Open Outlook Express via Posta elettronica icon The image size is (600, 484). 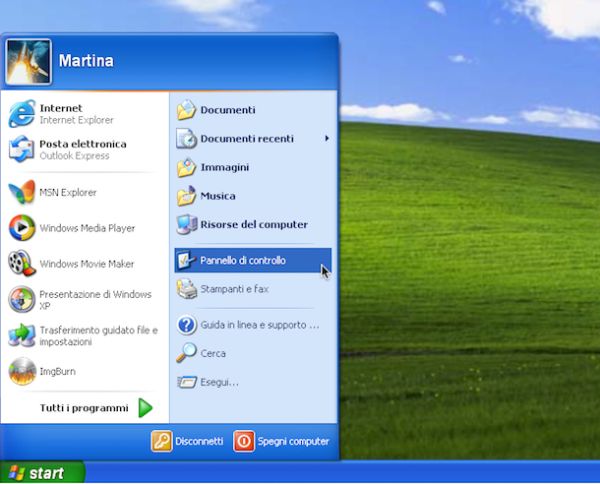click(22, 149)
